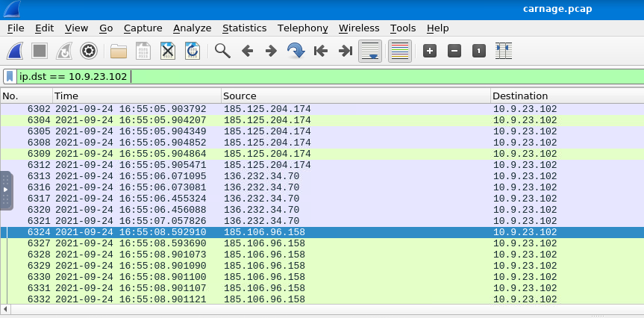644x318 pixels.
Task: Select packet number 6313
Action: 322,176
